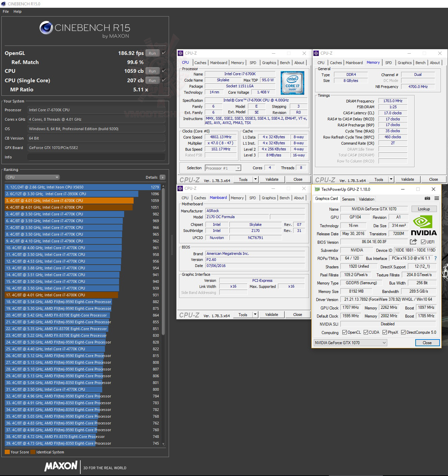This screenshot has width=448, height=476.
Task: Open Caches tab in the CPU-Z CPU window
Action: pyautogui.click(x=200, y=63)
